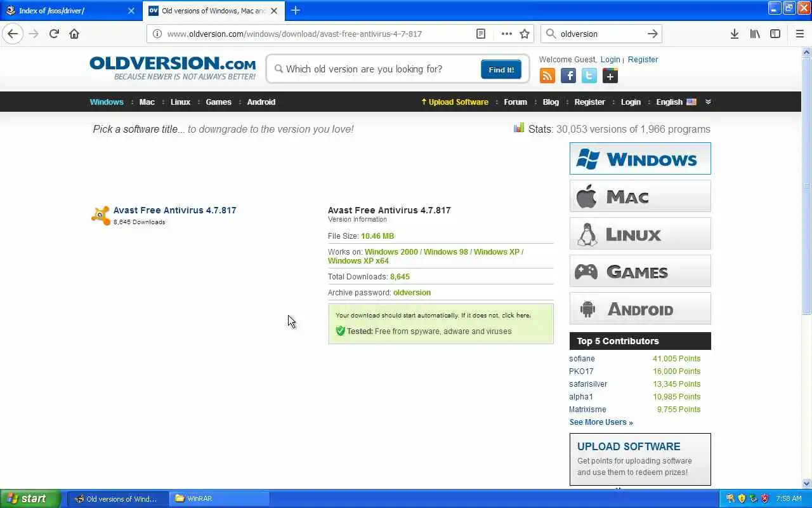Select the Games category banner
Viewport: 812px width, 508px height.
point(640,271)
